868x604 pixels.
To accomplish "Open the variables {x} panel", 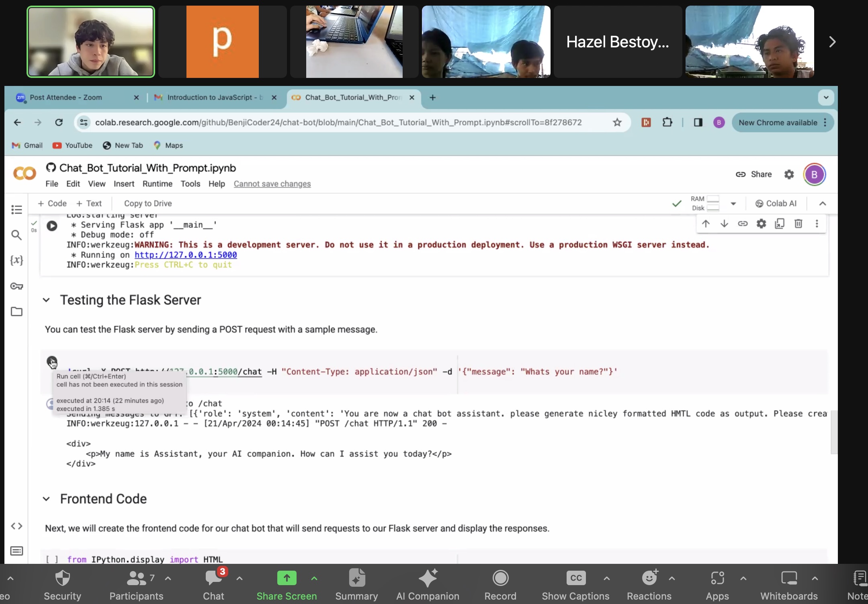I will coord(16,260).
